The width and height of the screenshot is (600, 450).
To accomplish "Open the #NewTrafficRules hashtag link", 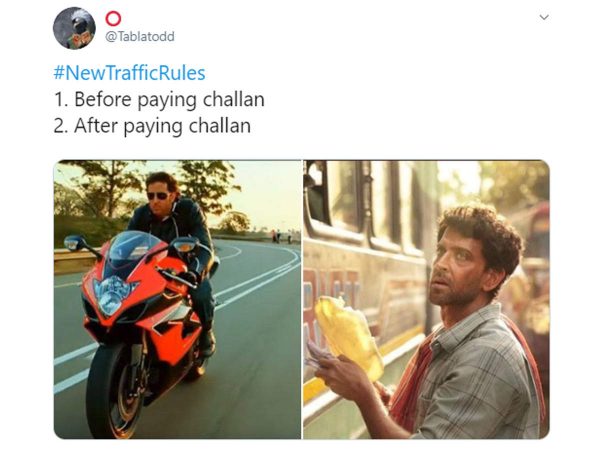I will pyautogui.click(x=129, y=73).
